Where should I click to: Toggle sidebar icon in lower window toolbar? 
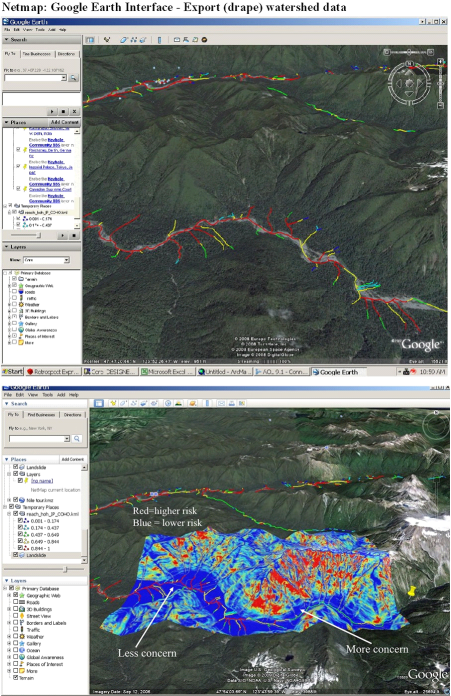click(99, 403)
